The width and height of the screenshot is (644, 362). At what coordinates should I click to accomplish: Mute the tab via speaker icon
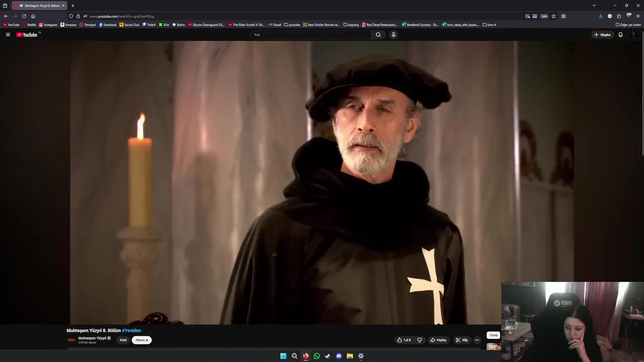21,6
